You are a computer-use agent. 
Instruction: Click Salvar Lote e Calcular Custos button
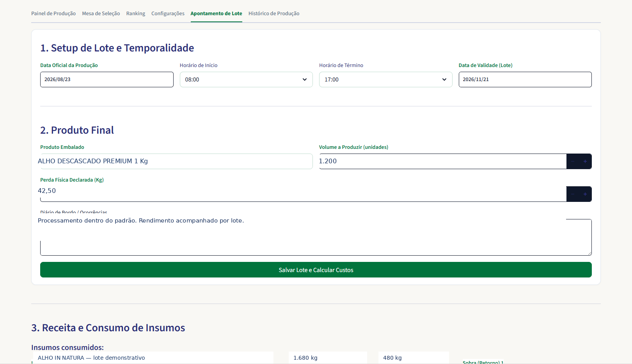point(316,270)
